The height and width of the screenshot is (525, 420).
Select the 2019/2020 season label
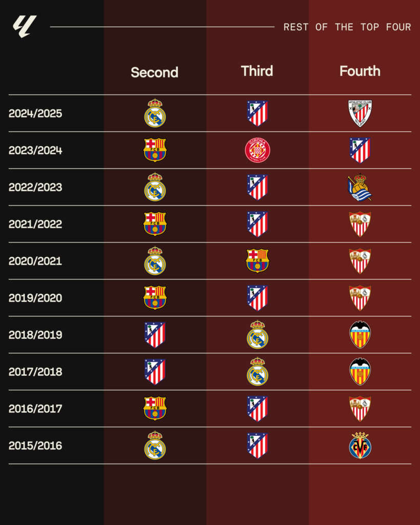35,298
